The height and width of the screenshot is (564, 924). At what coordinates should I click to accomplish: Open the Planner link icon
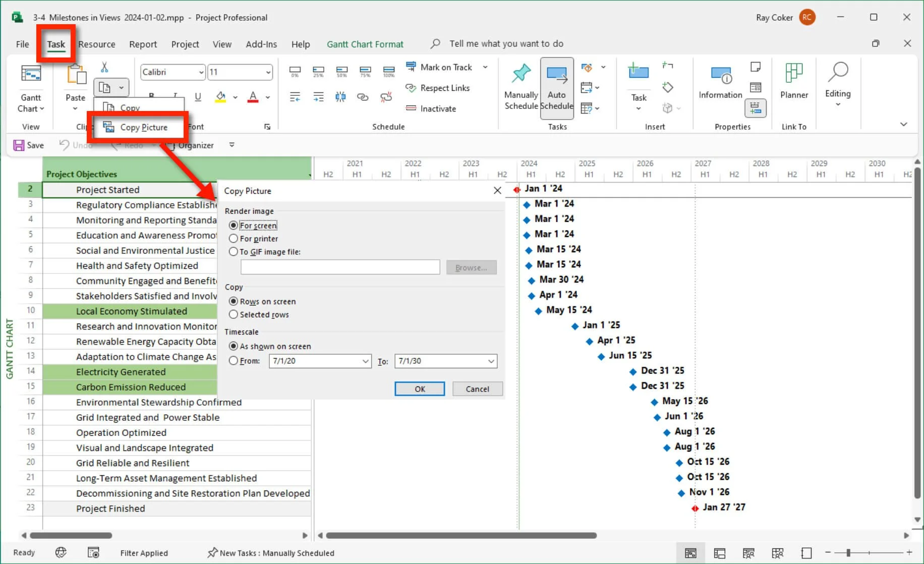[794, 81]
